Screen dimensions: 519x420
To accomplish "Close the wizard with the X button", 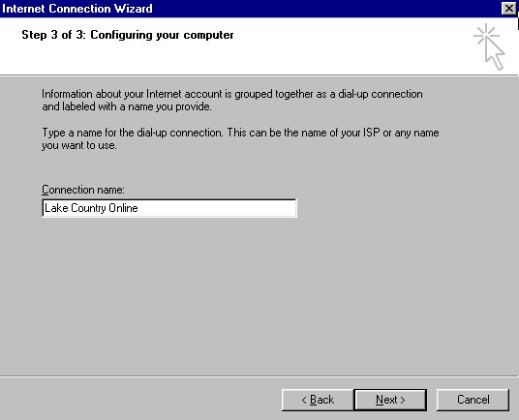I will click(508, 9).
